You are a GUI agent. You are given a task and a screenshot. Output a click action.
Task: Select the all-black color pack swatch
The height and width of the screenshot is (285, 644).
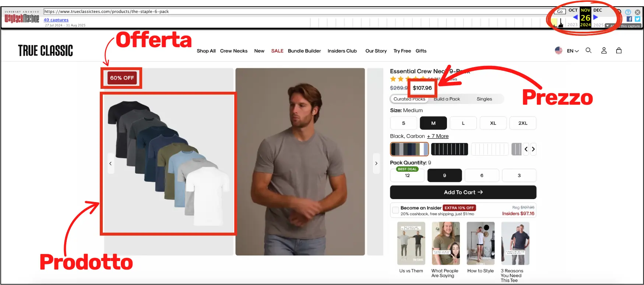pos(450,149)
